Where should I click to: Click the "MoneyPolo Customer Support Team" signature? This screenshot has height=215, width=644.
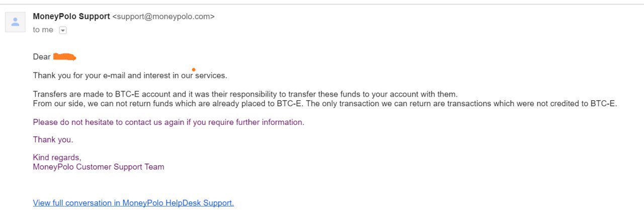[99, 167]
